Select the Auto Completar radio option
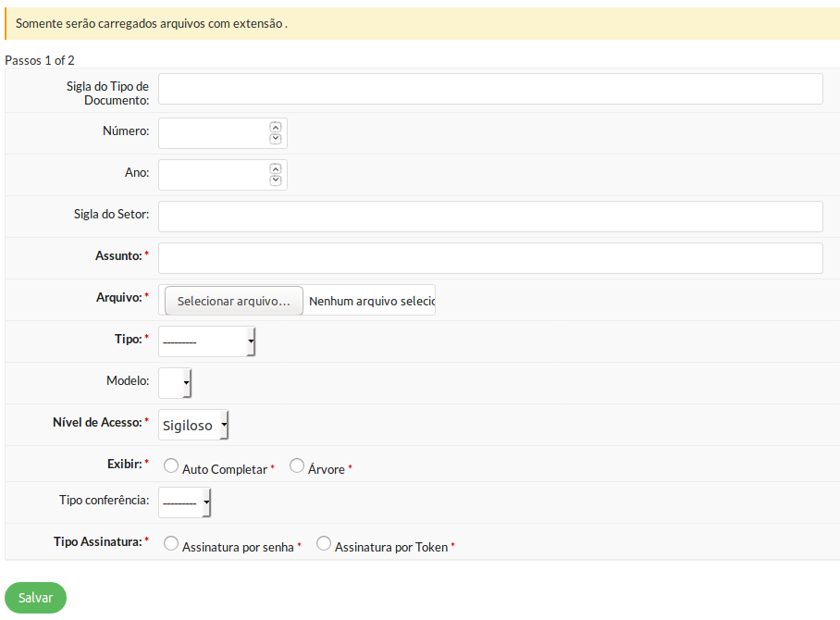Image resolution: width=840 pixels, height=620 pixels. (171, 465)
